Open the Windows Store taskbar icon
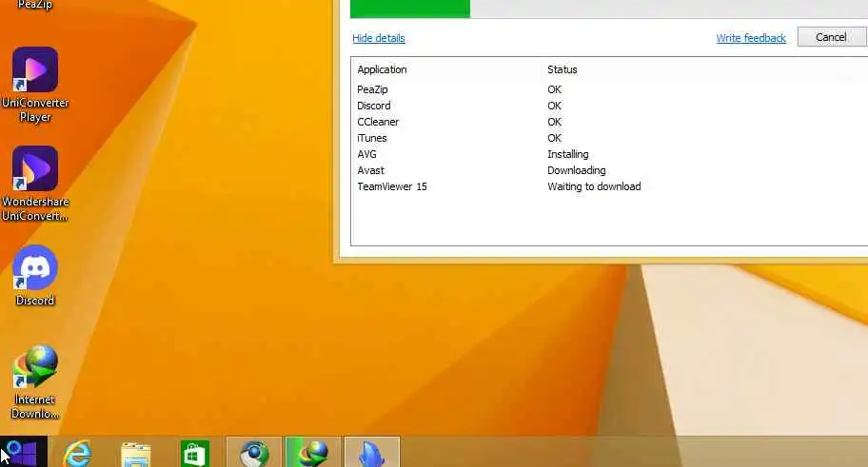Screen dimensions: 868x467 pyautogui.click(x=194, y=453)
